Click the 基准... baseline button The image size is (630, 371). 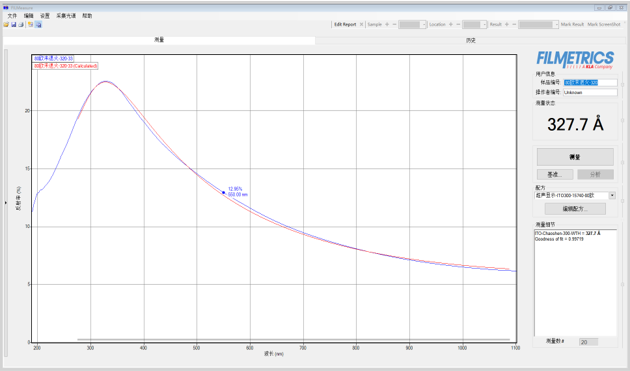point(554,174)
